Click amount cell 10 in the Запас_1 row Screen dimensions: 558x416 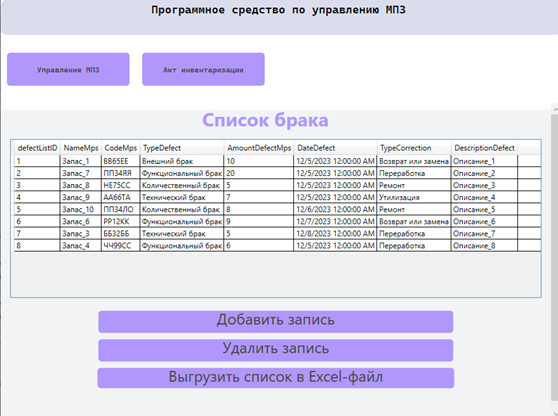259,161
